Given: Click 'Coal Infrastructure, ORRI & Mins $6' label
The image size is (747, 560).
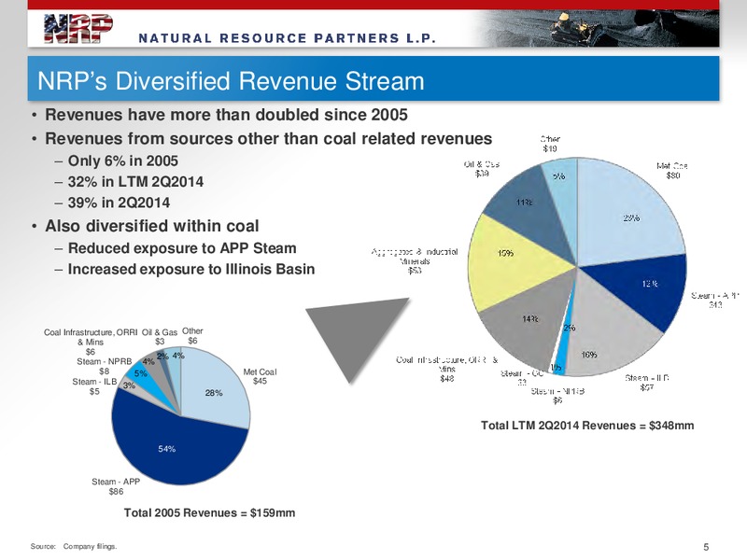Looking at the screenshot, I should coord(91,342).
